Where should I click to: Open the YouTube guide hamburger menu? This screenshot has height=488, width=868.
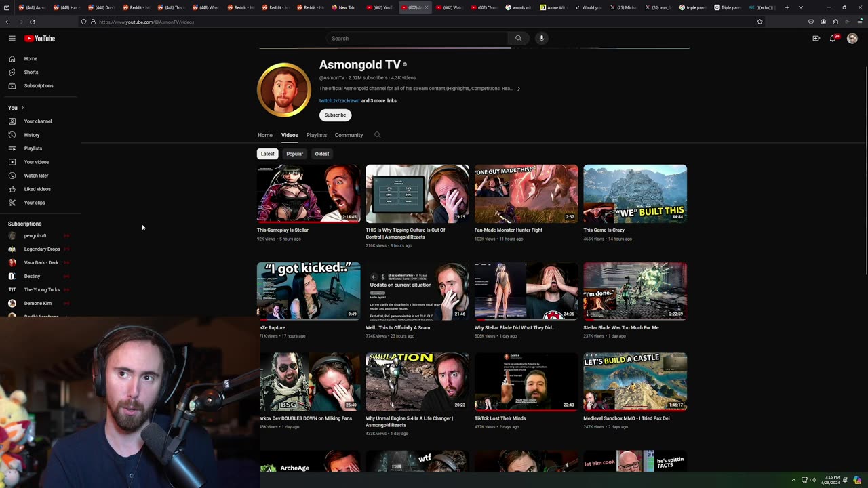(x=12, y=39)
